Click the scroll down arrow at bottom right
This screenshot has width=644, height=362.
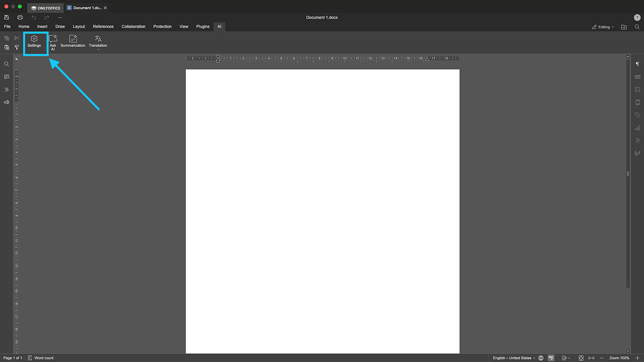(x=628, y=351)
